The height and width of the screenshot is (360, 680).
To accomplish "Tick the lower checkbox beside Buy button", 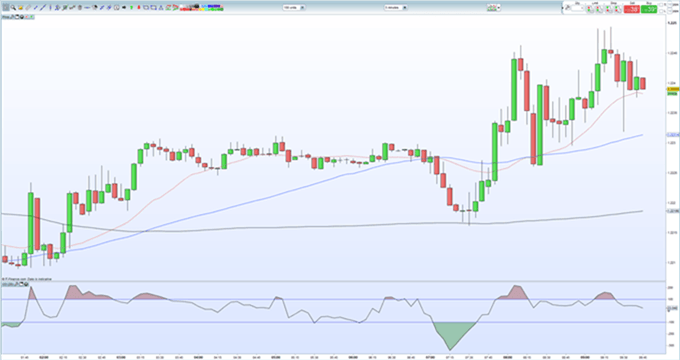I will click(x=661, y=11).
